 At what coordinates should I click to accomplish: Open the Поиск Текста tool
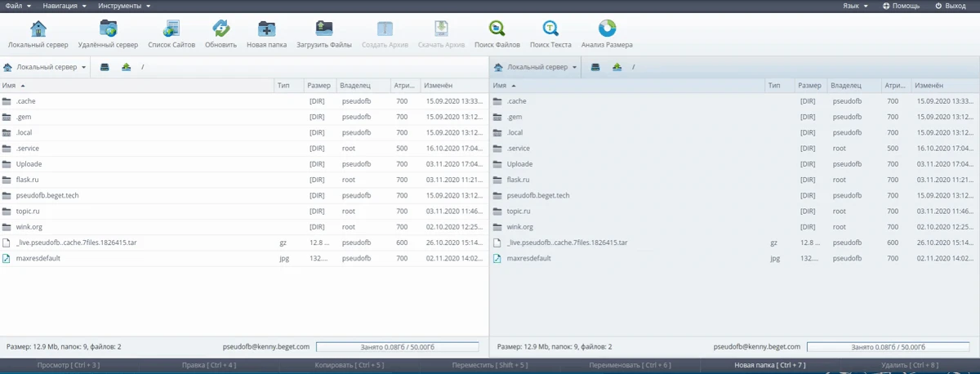550,29
